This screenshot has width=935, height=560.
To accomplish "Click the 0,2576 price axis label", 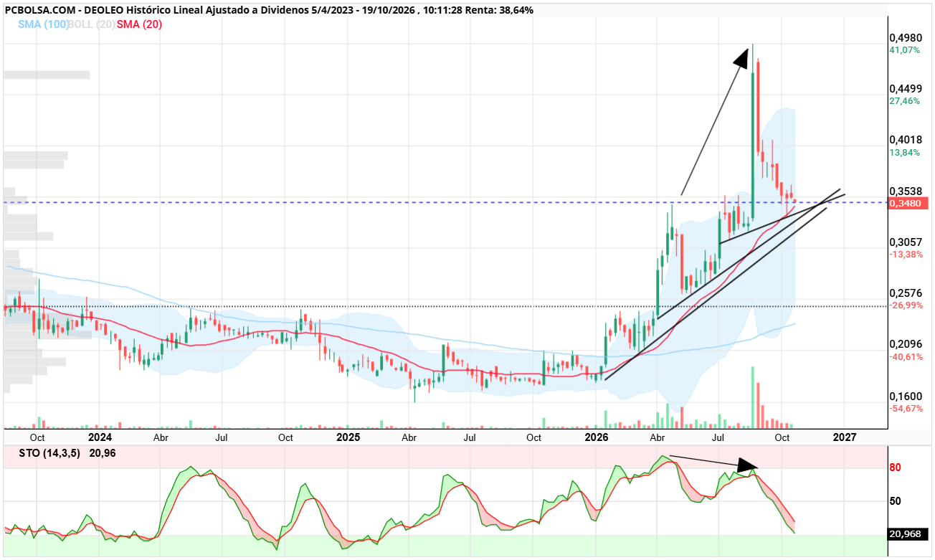I will (905, 293).
